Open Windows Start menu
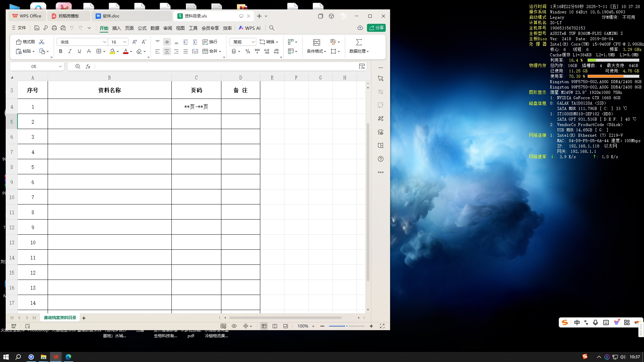Image resolution: width=644 pixels, height=362 pixels. coord(6,357)
